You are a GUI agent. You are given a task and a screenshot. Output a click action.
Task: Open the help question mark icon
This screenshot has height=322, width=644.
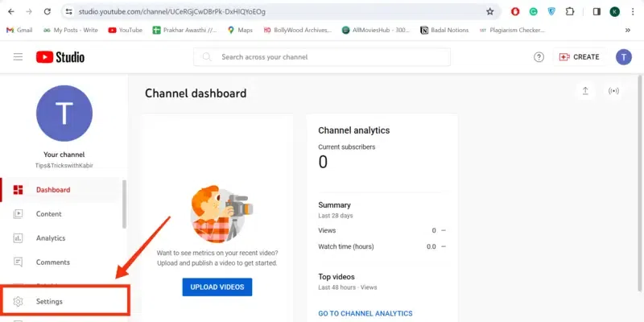(x=539, y=57)
